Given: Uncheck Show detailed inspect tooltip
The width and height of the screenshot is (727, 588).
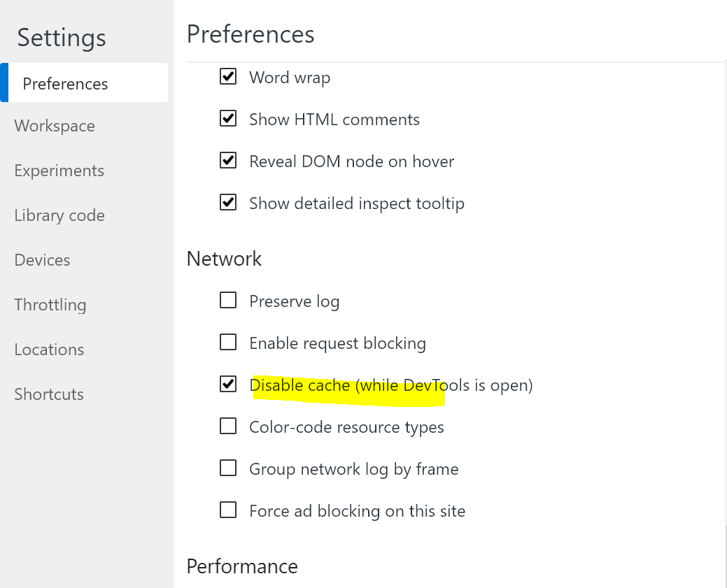Looking at the screenshot, I should coord(228,203).
